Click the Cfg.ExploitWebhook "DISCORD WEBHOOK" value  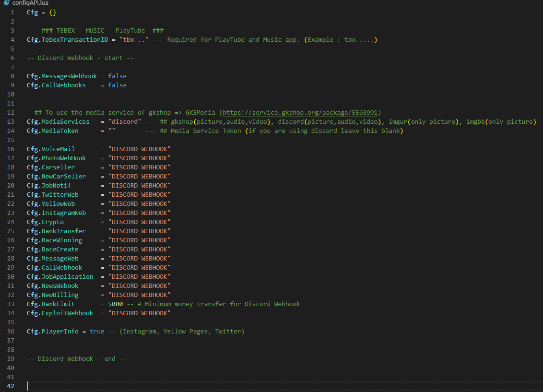point(139,313)
